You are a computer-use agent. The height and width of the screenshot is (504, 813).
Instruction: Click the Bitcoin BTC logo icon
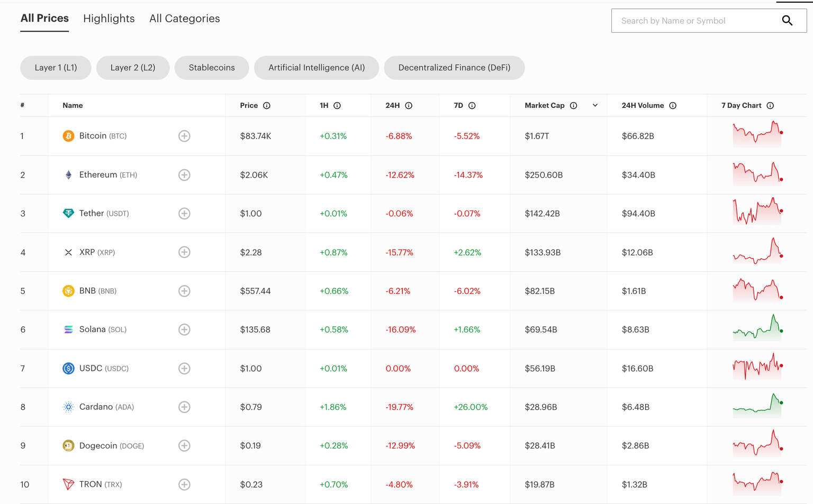[x=68, y=136]
